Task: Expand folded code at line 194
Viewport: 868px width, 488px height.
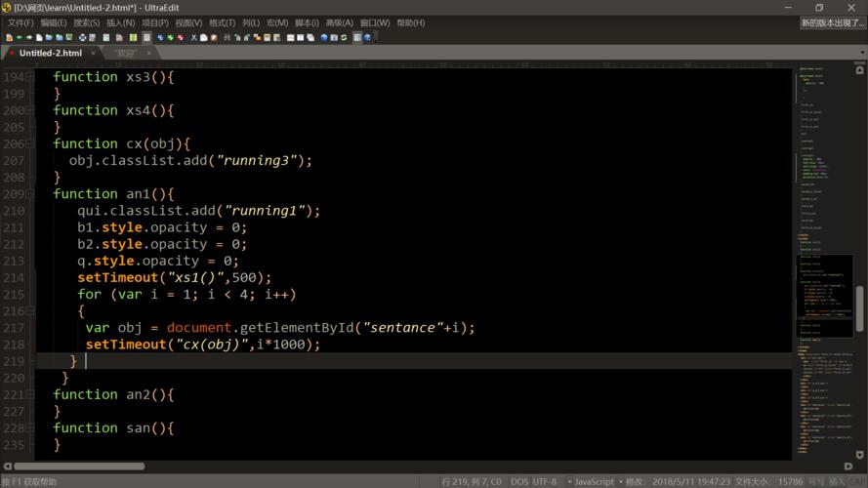Action: pos(30,77)
